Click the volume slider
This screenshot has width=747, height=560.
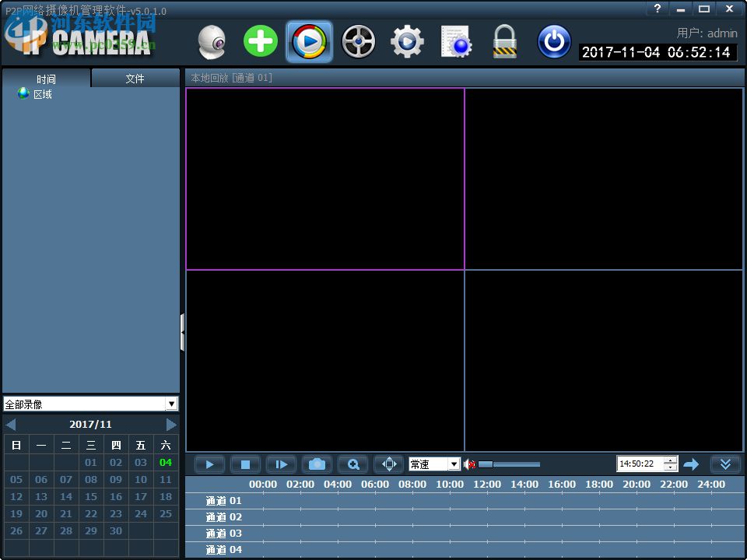[x=508, y=464]
